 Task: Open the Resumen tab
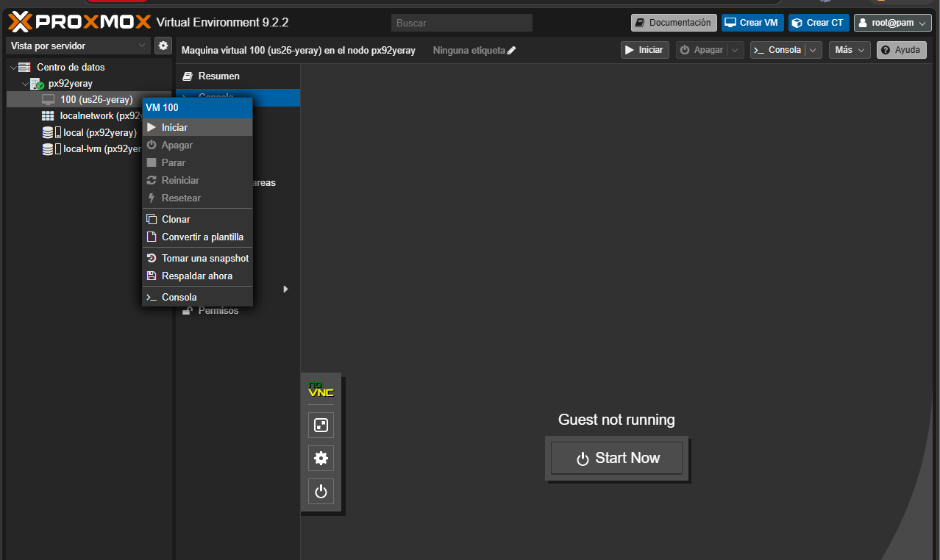[x=238, y=76]
